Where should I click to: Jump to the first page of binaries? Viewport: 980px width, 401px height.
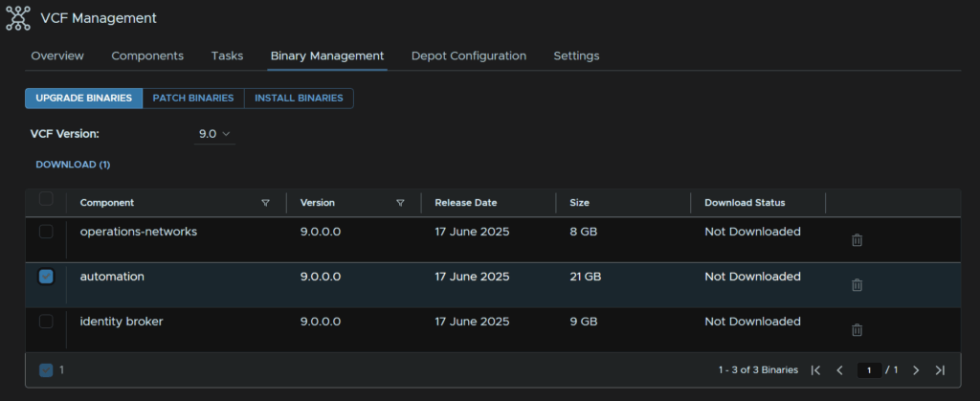815,370
